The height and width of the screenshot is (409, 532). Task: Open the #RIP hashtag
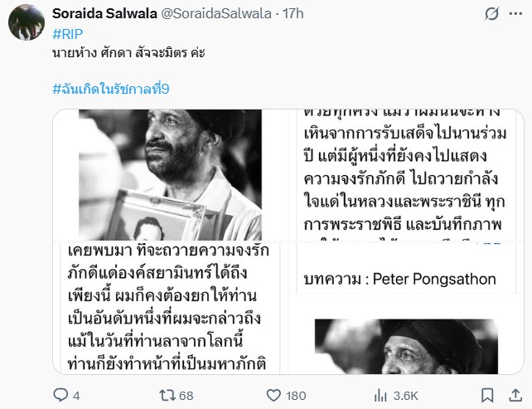tap(68, 34)
